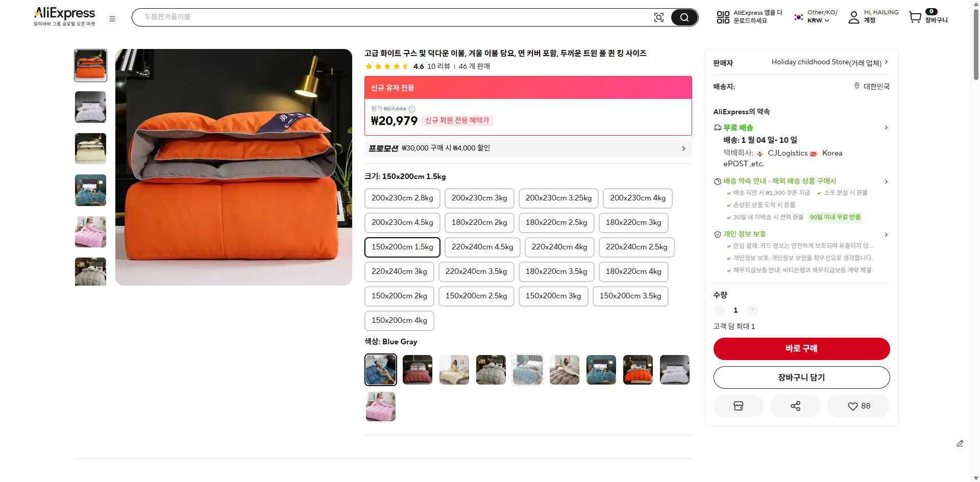Image resolution: width=980 pixels, height=482 pixels.
Task: Expand the Holiday childhood Store seller details
Action: click(x=886, y=62)
